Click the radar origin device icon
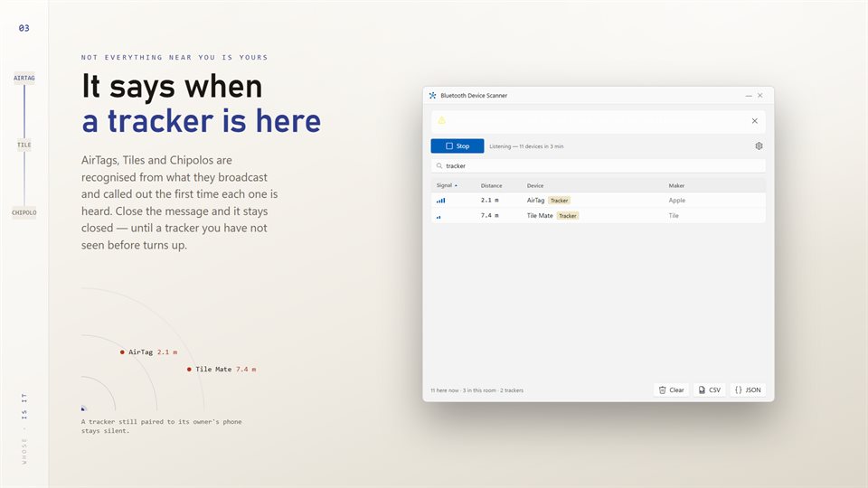 pyautogui.click(x=83, y=408)
